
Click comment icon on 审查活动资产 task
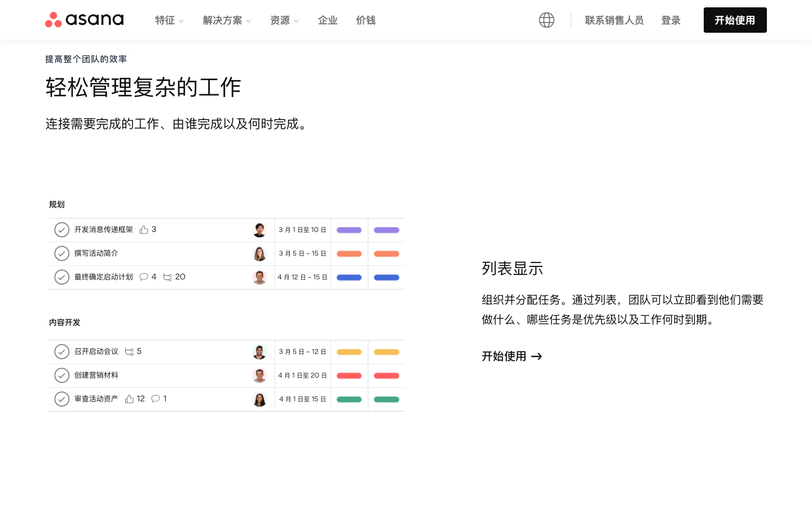156,399
